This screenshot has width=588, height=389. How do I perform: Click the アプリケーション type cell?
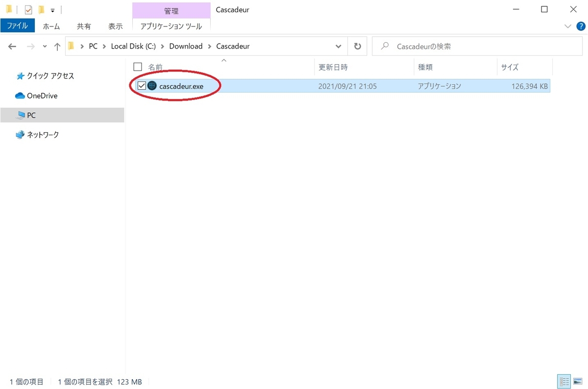point(439,86)
